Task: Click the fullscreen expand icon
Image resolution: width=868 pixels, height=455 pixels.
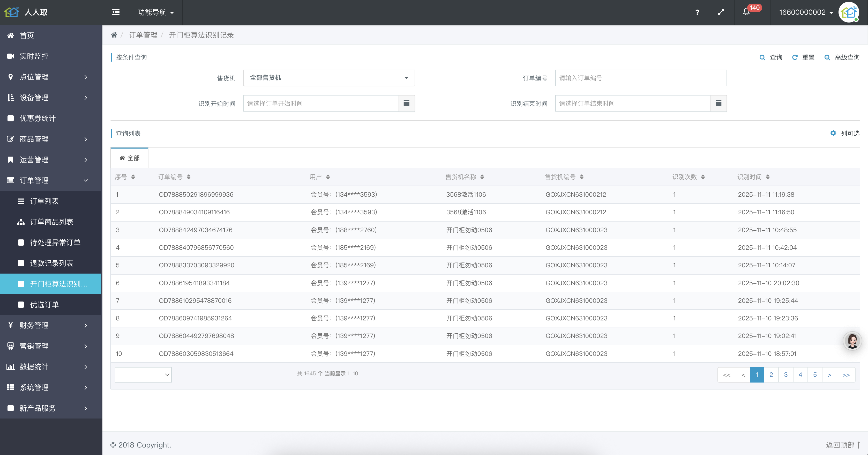Action: click(x=721, y=12)
